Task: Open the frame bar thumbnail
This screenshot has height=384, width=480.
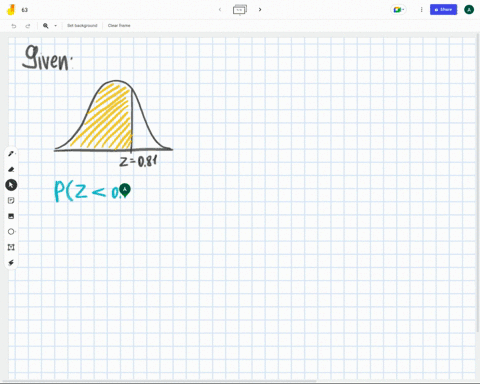Action: pos(240,10)
